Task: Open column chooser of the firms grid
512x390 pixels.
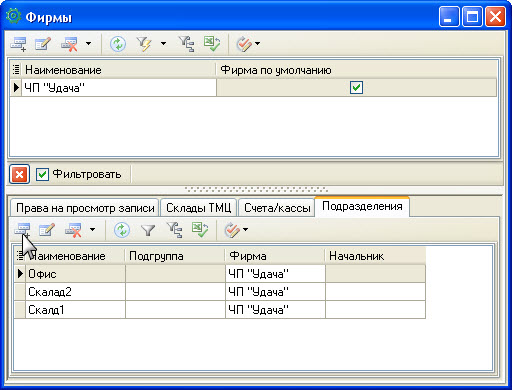Action: coord(16,70)
